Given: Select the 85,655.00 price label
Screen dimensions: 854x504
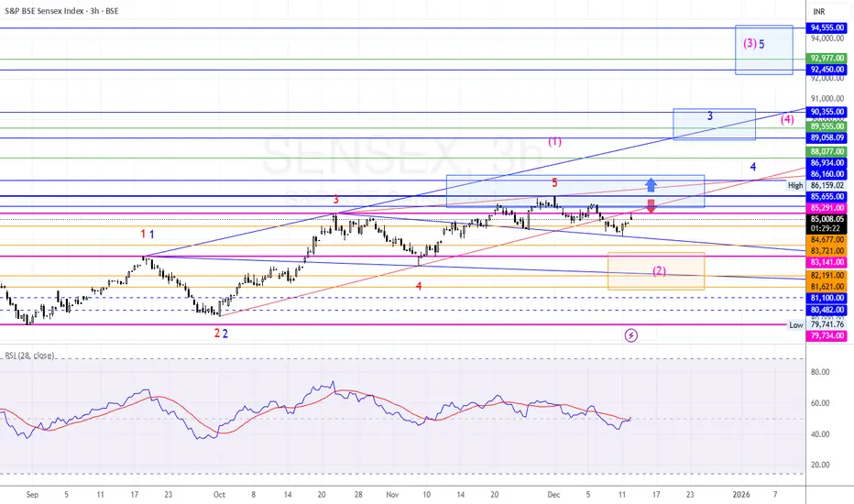Looking at the screenshot, I should (x=827, y=197).
